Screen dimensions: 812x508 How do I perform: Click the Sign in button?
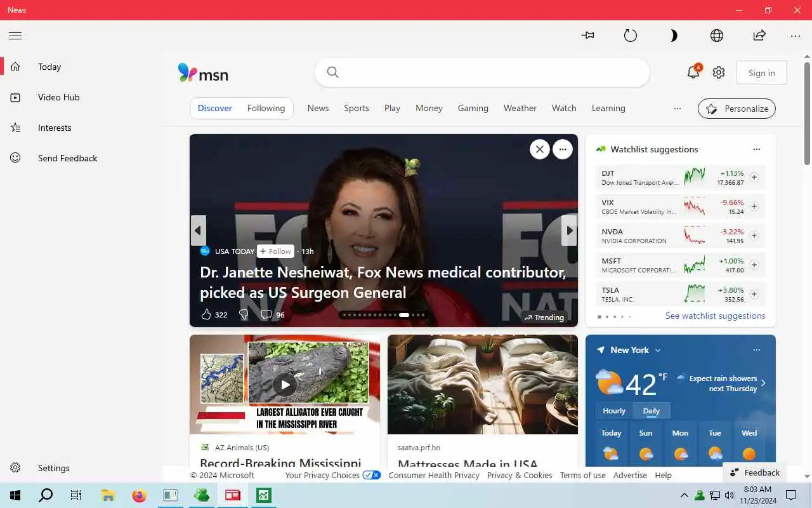761,73
